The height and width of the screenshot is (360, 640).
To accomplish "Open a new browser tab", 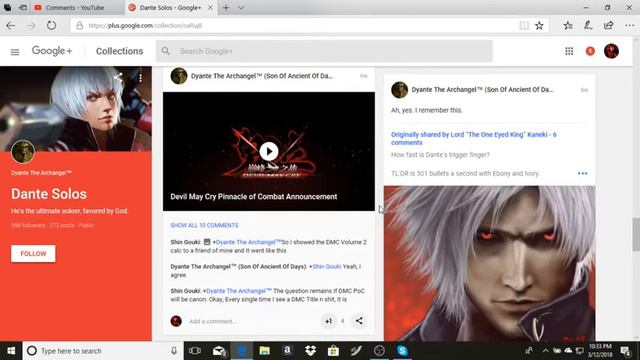I will point(226,8).
